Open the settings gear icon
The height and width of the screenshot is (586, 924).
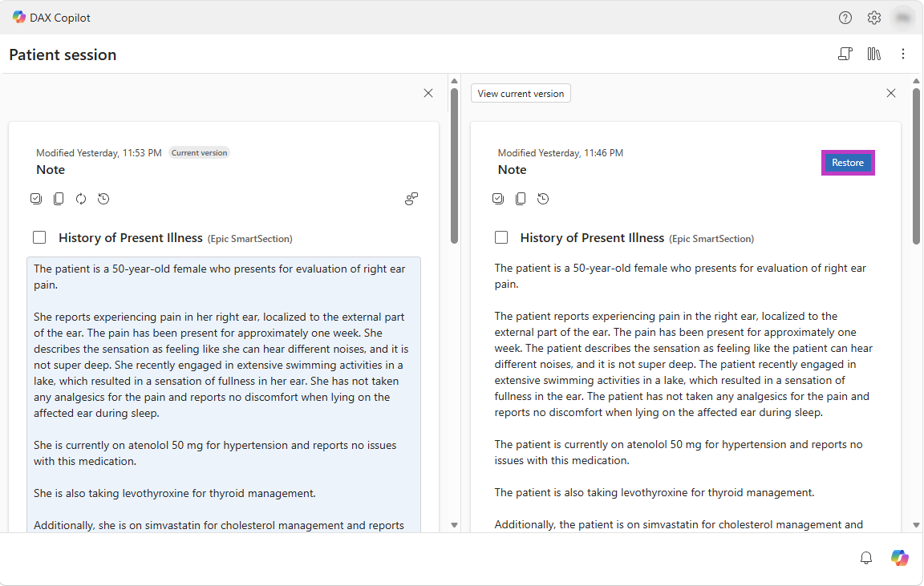874,18
